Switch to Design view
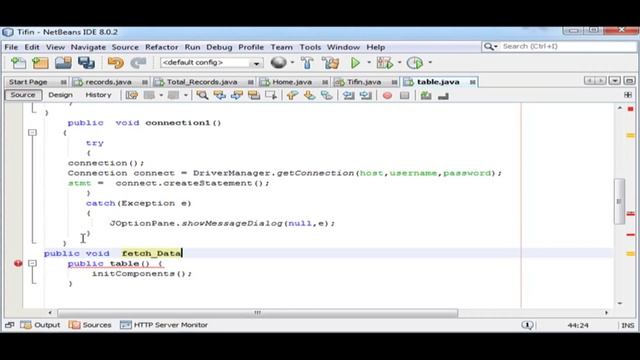 click(60, 95)
